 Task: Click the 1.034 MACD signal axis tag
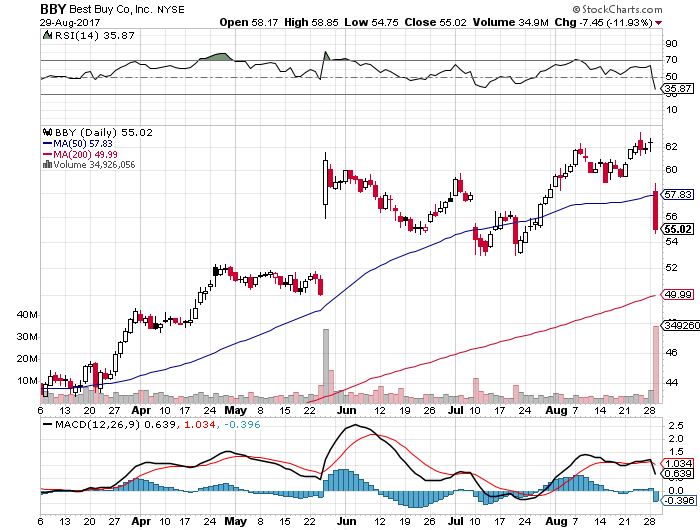click(678, 464)
